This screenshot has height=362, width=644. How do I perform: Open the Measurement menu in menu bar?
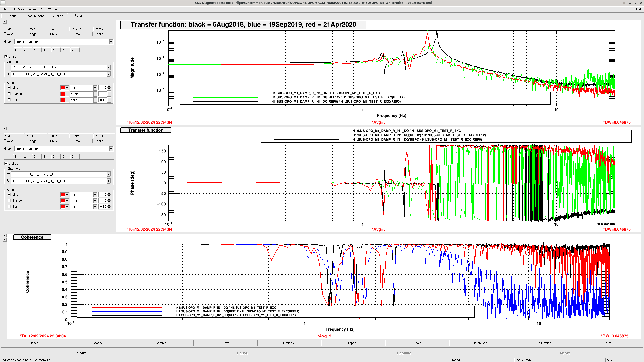point(27,9)
